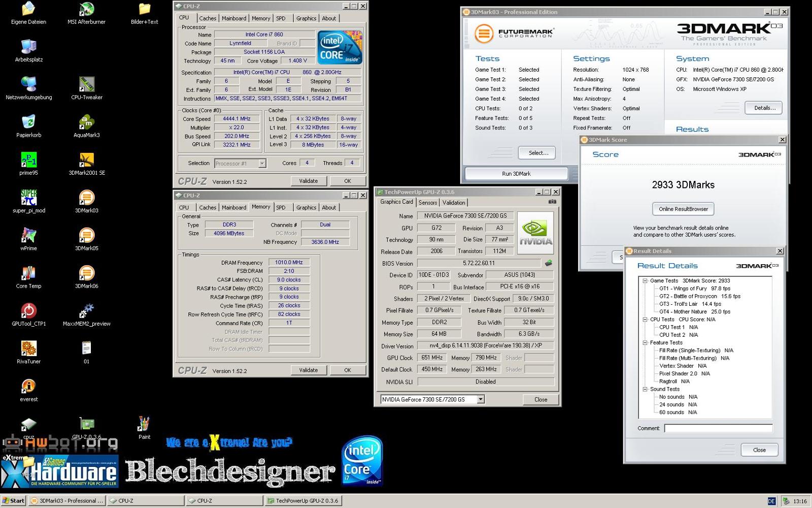Click the Select... tests button
Image resolution: width=812 pixels, height=508 pixels.
tap(538, 153)
